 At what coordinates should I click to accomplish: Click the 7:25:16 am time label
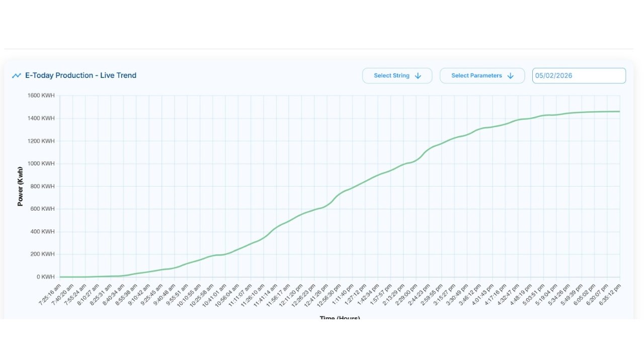(51, 294)
